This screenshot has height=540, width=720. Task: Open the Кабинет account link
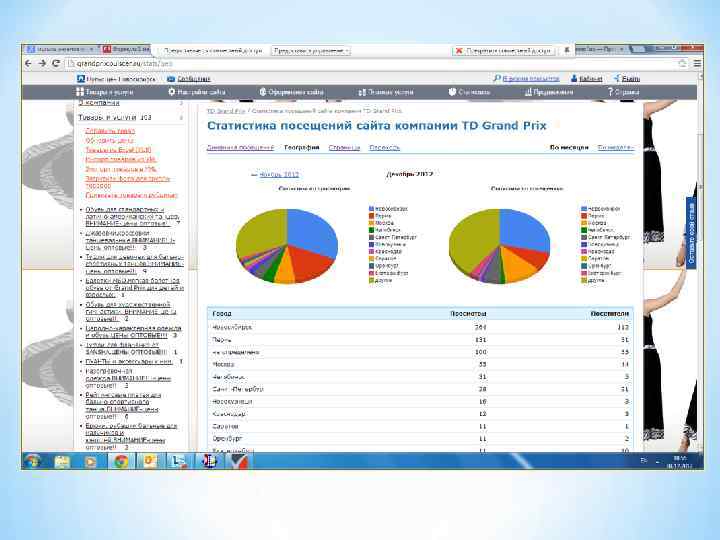(591, 79)
